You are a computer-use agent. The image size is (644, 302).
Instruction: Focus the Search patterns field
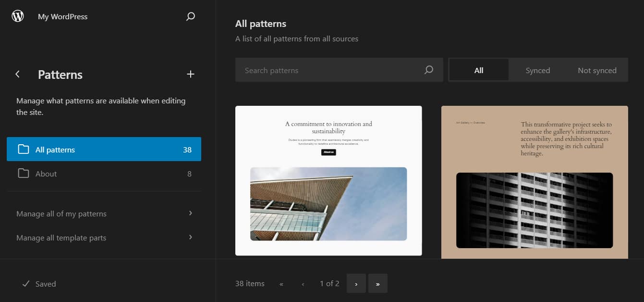pyautogui.click(x=339, y=70)
